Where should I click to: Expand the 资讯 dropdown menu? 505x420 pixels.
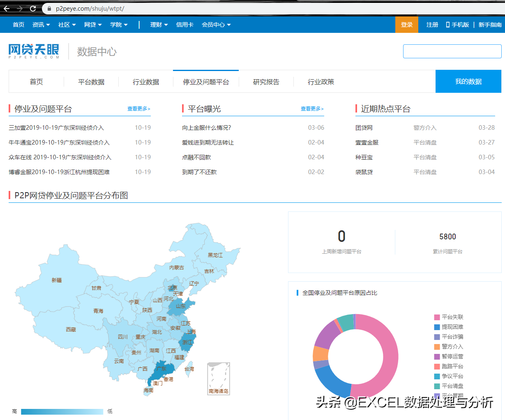pyautogui.click(x=41, y=25)
